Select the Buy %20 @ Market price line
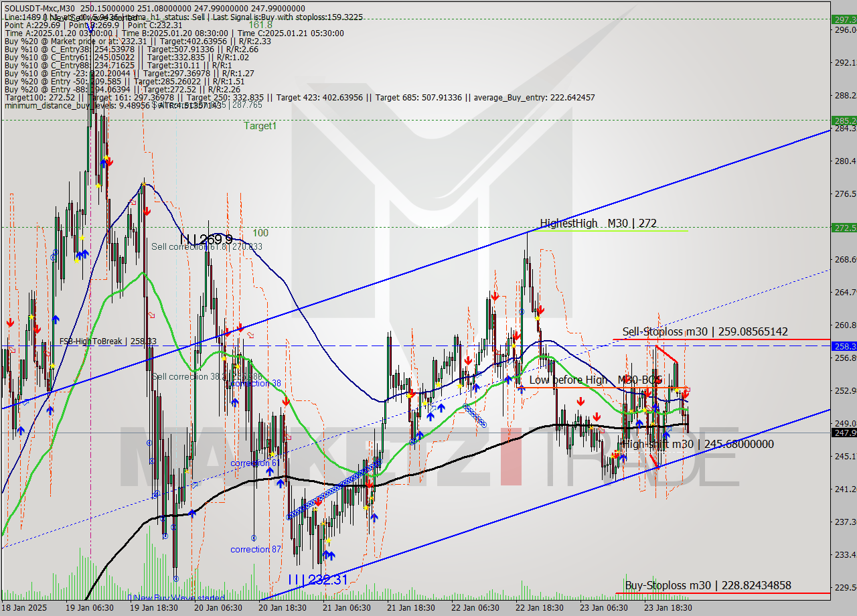The height and width of the screenshot is (616, 857). click(x=138, y=41)
